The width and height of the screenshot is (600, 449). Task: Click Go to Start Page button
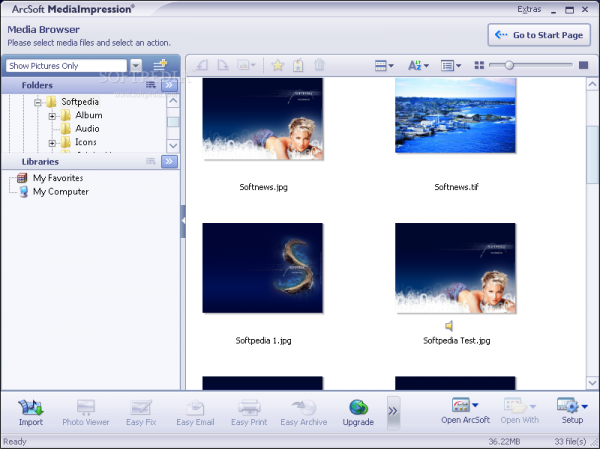pos(540,35)
